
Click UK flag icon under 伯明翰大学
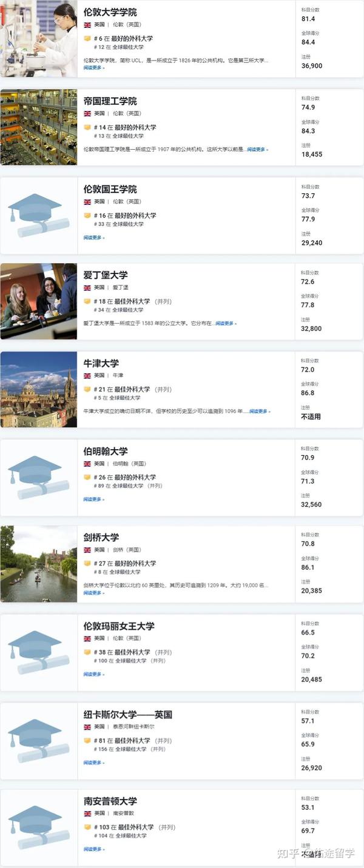(87, 464)
